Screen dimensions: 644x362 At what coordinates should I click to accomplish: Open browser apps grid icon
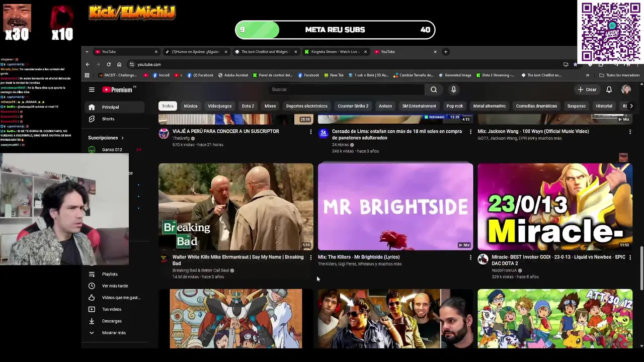point(87,75)
